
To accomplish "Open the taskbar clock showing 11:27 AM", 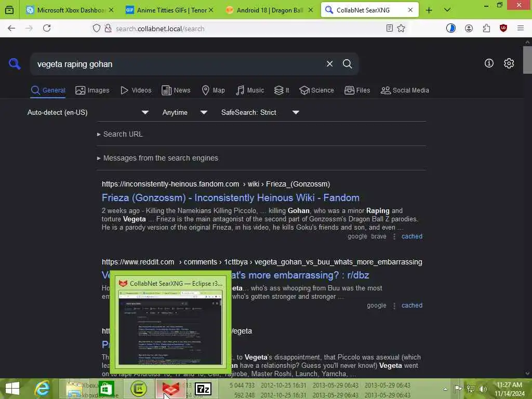I will (509, 389).
